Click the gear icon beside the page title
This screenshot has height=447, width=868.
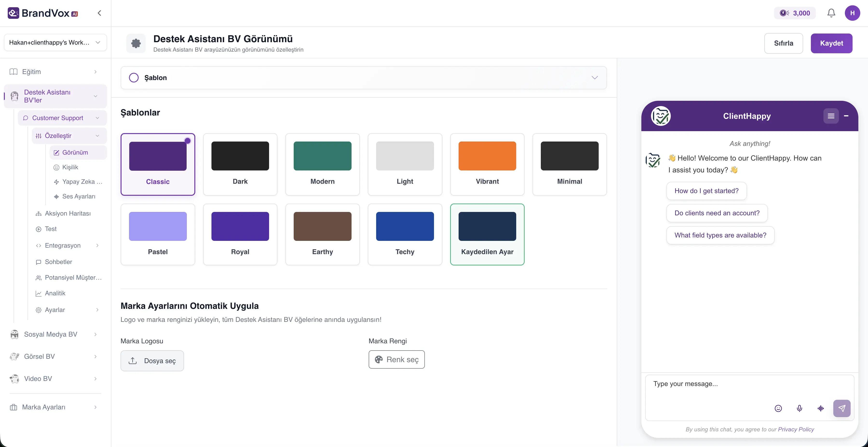coord(136,43)
